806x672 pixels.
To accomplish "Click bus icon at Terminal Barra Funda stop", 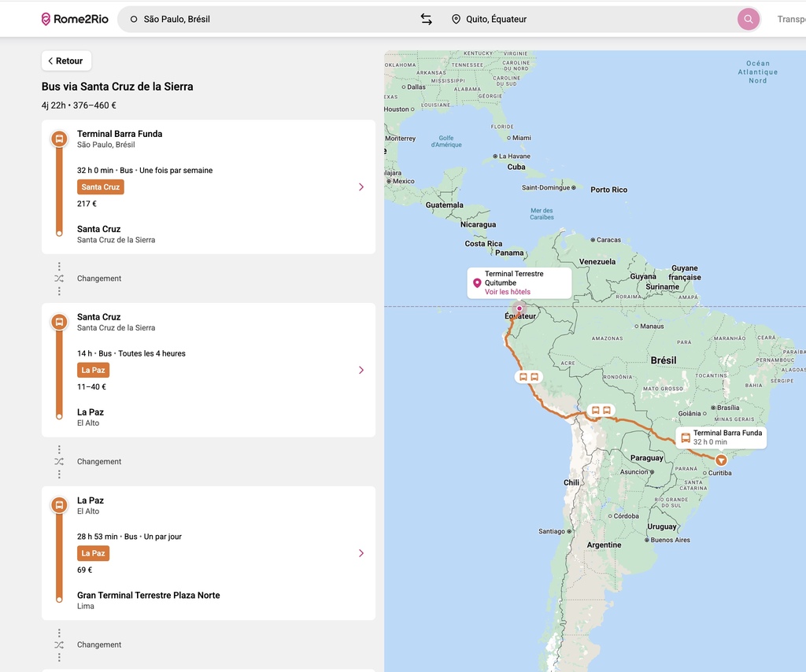I will coord(59,139).
